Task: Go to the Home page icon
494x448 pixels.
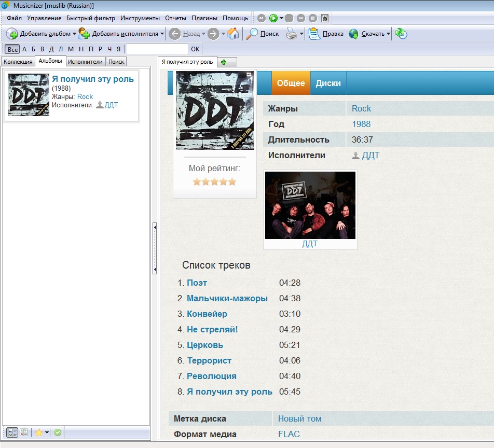Action: click(x=233, y=34)
